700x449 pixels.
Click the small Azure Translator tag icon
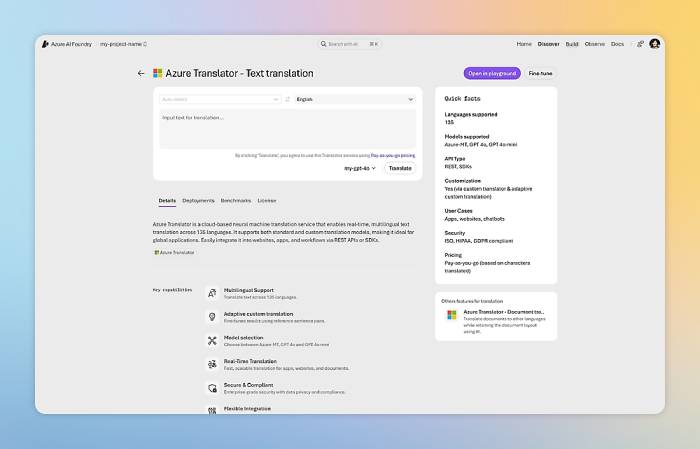pyautogui.click(x=157, y=253)
